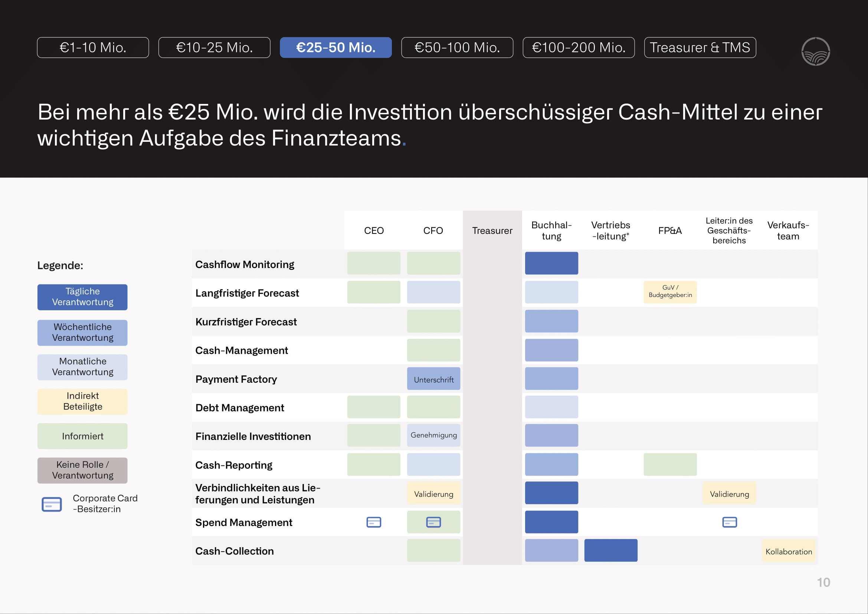Image resolution: width=868 pixels, height=614 pixels.
Task: Click the highlighted €25-50 Mio. tab
Action: pos(336,48)
